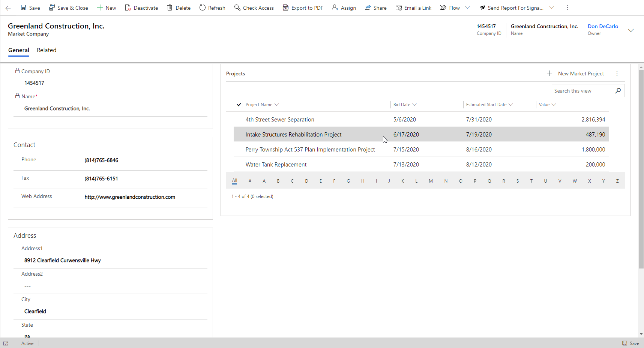Screen dimensions: 644x348
Task: Filter projects by letter I
Action: [376, 181]
